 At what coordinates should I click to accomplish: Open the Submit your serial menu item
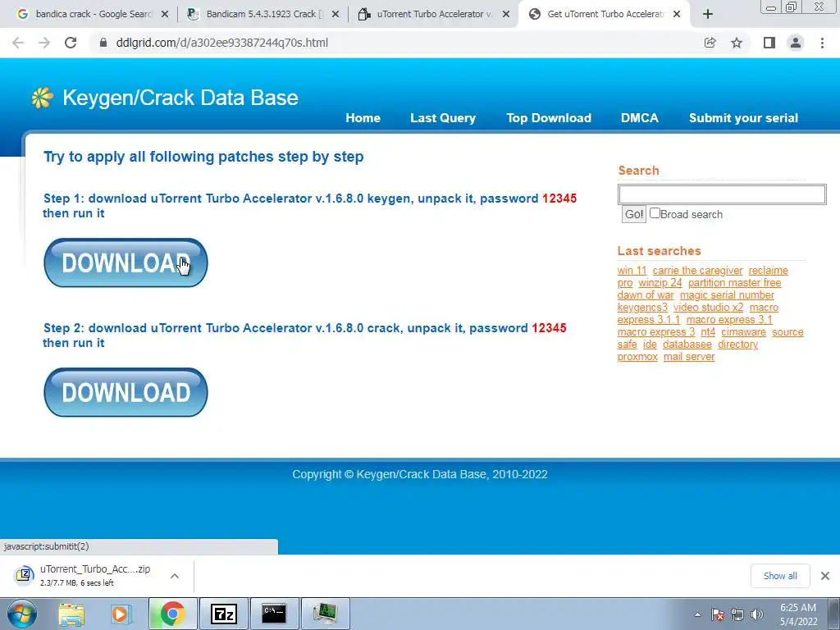[x=743, y=118]
